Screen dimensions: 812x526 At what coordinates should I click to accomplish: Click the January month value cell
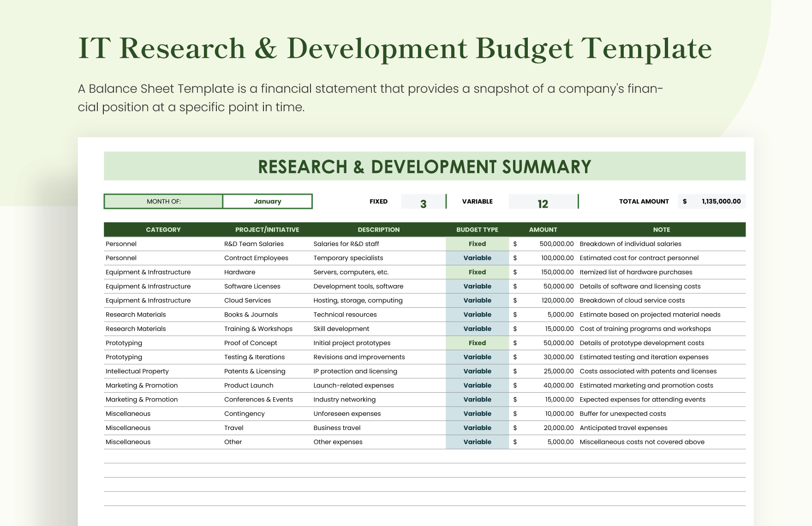[x=267, y=202]
